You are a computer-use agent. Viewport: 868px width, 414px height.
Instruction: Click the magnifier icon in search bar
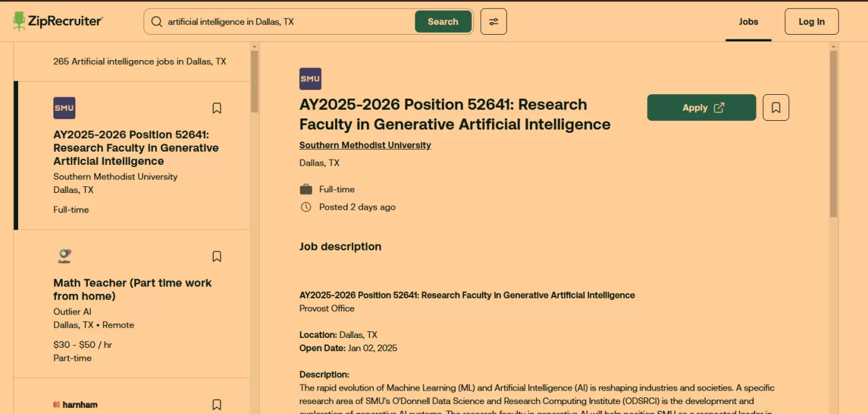pos(157,21)
